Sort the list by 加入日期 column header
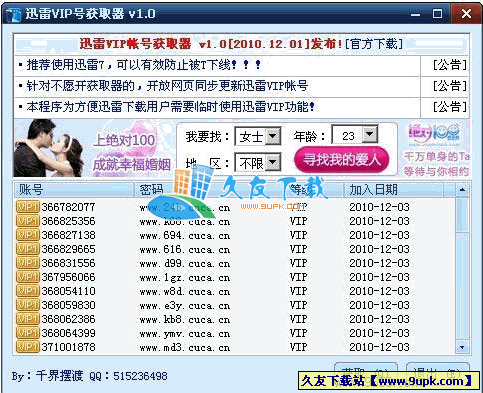Image resolution: width=483 pixels, height=393 pixels. 393,190
